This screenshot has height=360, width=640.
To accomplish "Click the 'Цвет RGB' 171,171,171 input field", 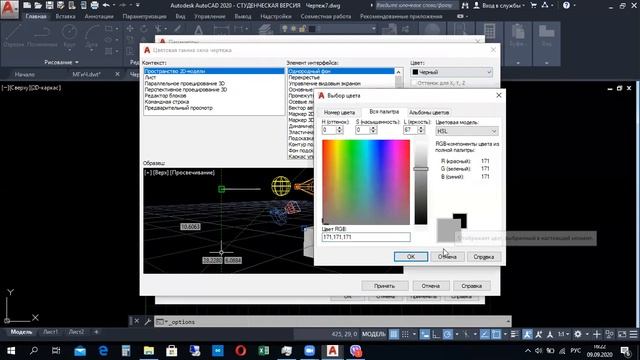I will click(x=366, y=237).
